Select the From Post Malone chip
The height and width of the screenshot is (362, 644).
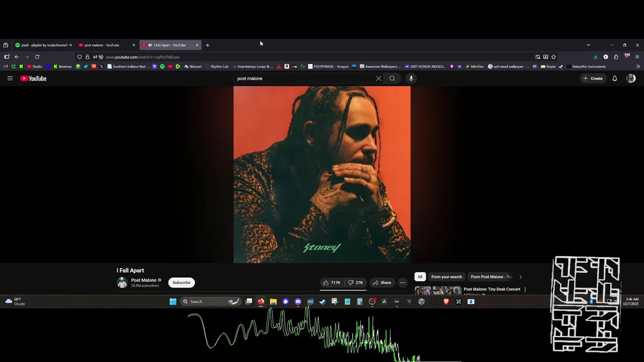point(491,277)
